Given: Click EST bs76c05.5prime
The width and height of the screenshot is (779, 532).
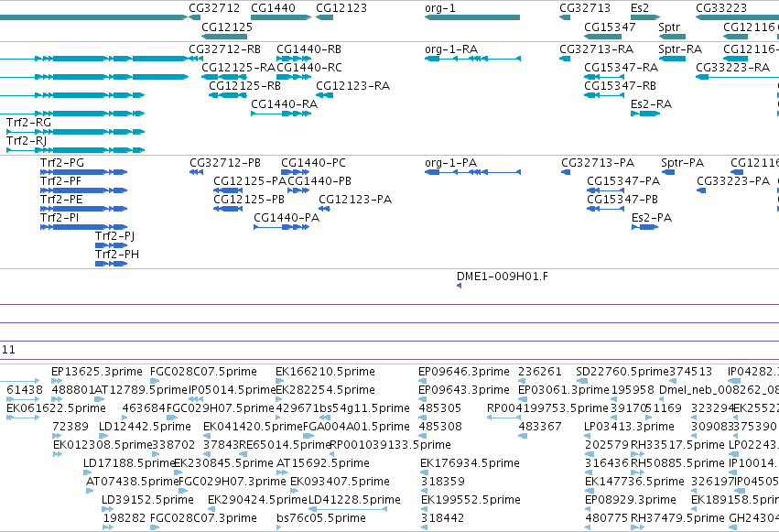Looking at the screenshot, I should coord(321,518).
